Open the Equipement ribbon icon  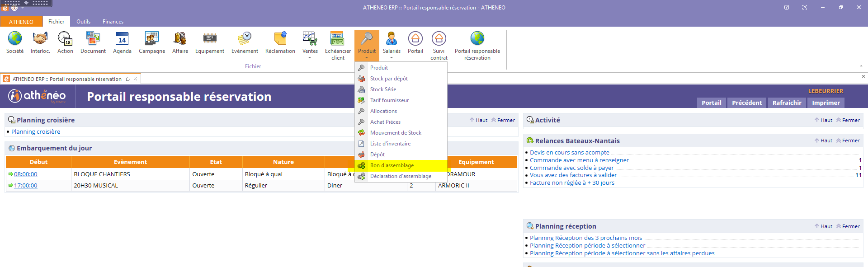point(210,43)
